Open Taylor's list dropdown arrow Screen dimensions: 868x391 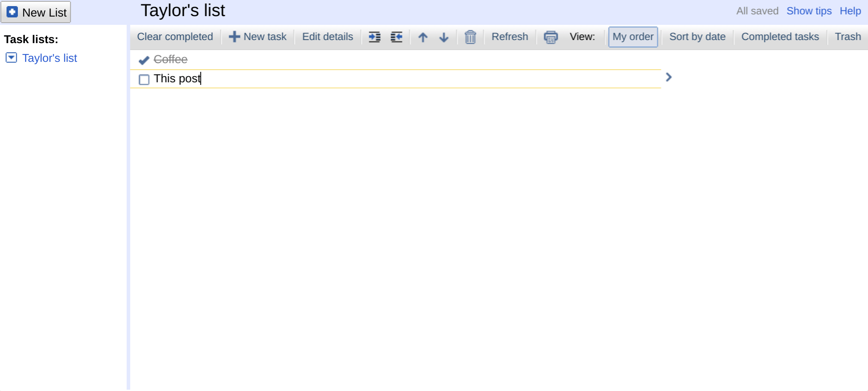coord(11,57)
